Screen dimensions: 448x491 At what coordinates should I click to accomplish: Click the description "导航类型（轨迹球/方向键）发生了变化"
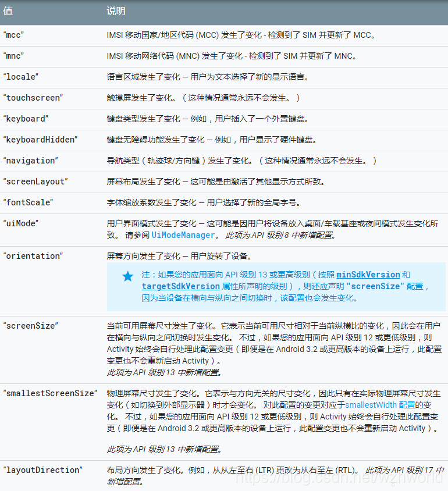tap(179, 161)
